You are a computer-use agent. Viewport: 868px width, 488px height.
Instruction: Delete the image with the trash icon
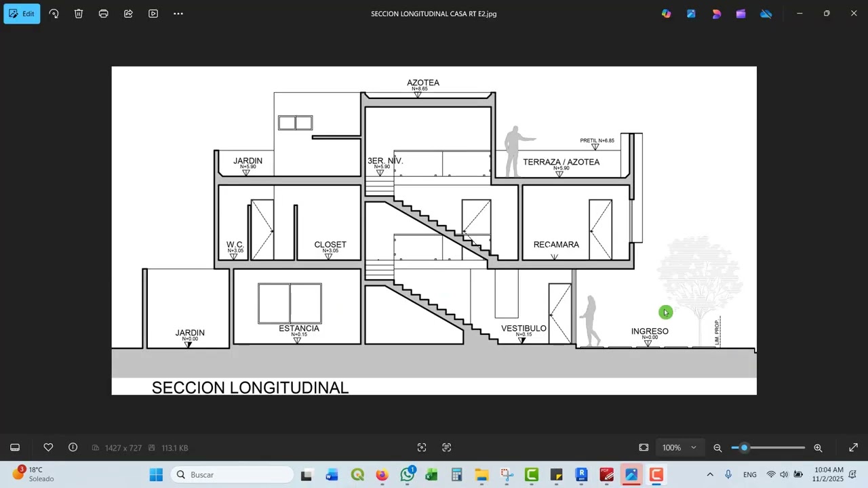point(79,14)
